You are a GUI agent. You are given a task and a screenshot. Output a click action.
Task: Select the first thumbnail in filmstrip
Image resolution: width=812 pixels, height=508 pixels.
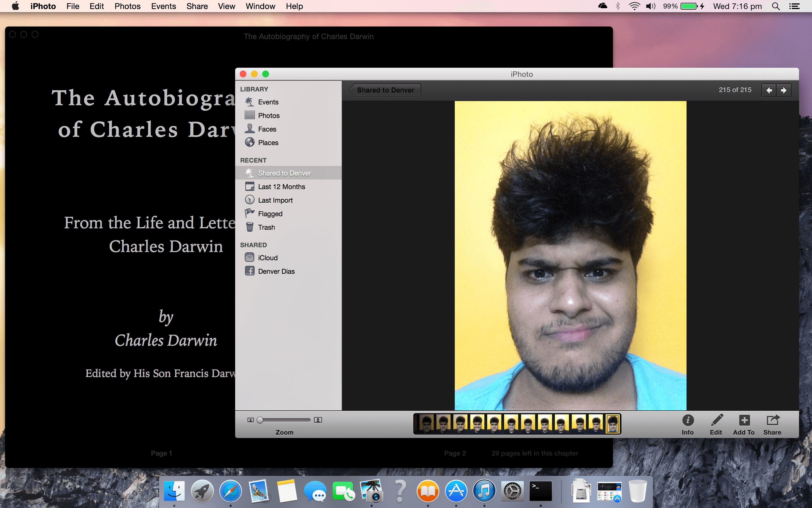(427, 424)
